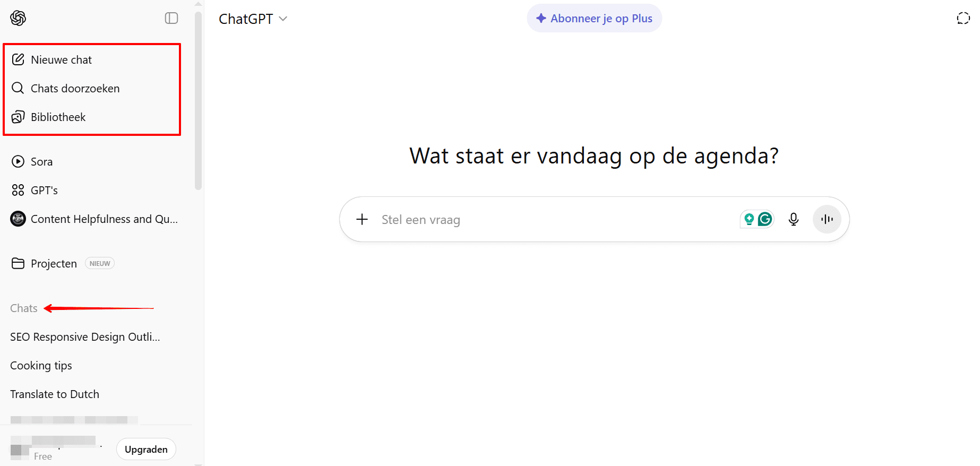The height and width of the screenshot is (466, 980).
Task: Click the Upgraden button
Action: pyautogui.click(x=146, y=450)
